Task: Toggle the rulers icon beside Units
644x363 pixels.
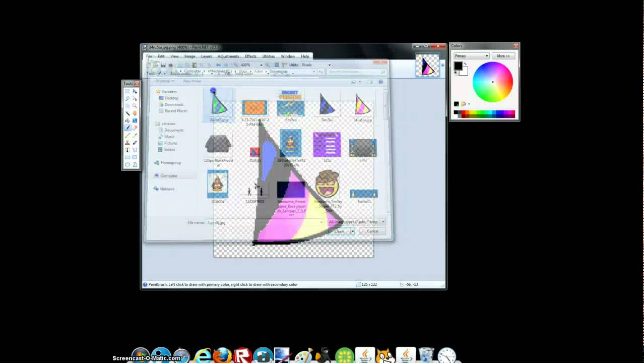Action: pyautogui.click(x=284, y=65)
